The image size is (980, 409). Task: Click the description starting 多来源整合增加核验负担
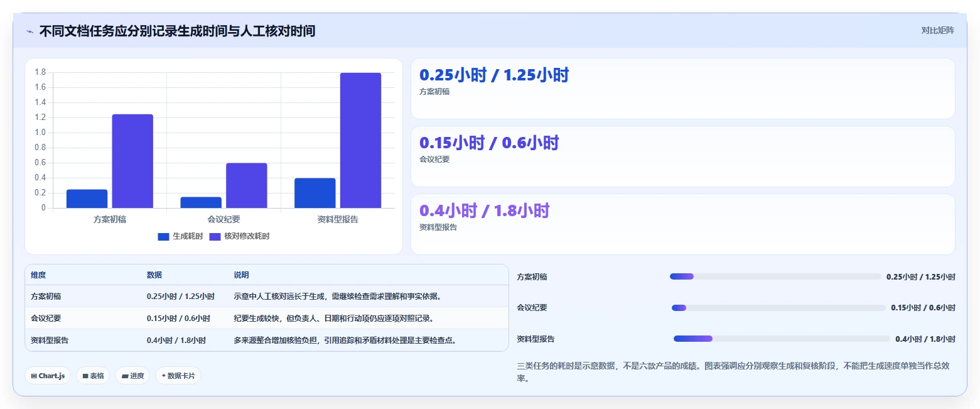(345, 341)
